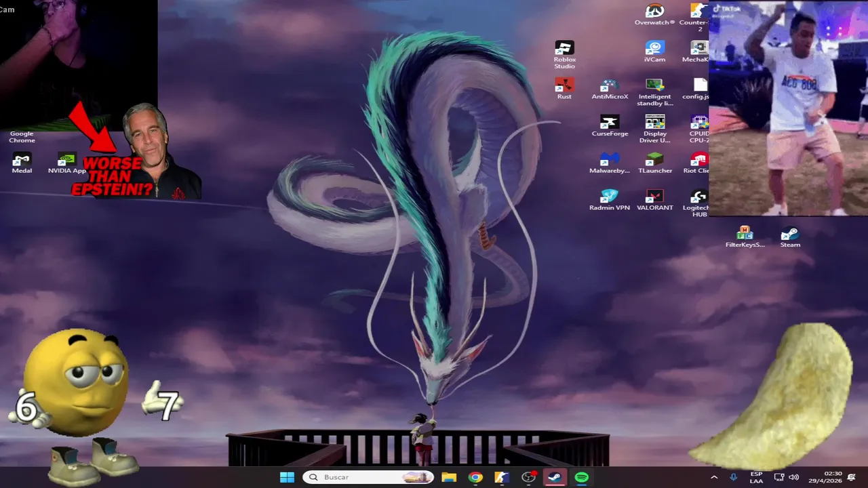Open the Medal desktop icon
Viewport: 868px width, 488px height.
coord(22,163)
